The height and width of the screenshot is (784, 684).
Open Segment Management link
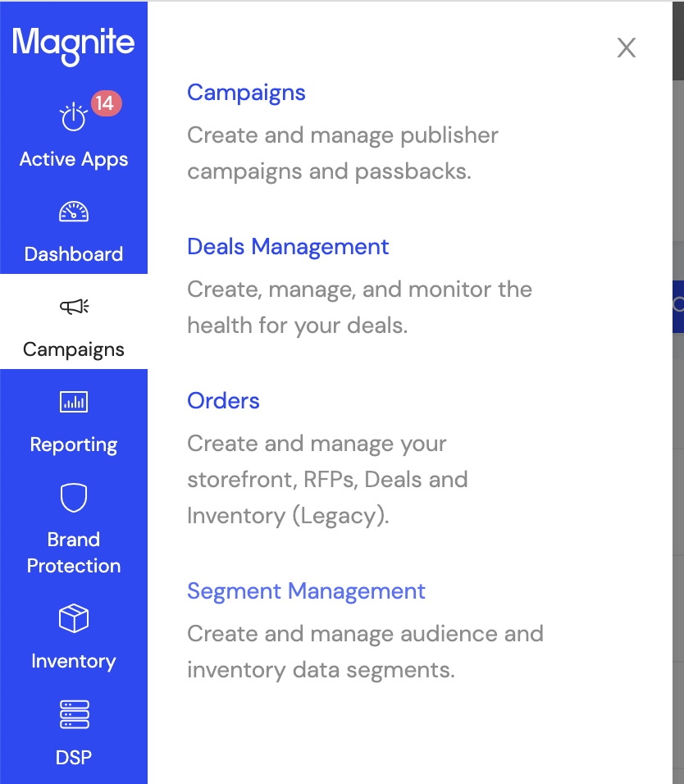point(306,591)
